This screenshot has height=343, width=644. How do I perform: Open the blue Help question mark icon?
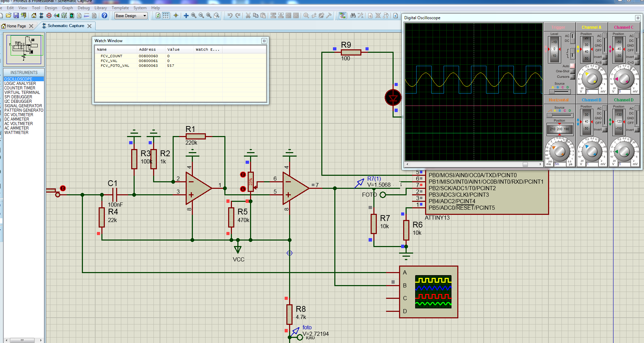click(104, 15)
